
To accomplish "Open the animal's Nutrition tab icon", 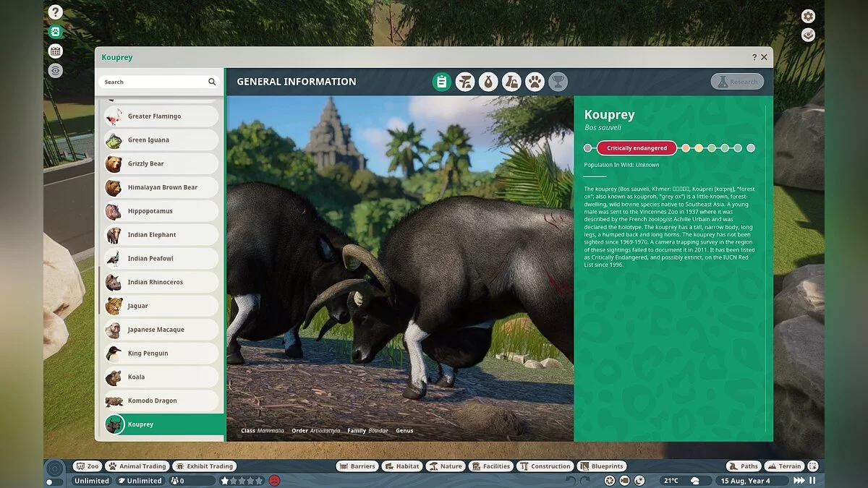I will coord(488,82).
